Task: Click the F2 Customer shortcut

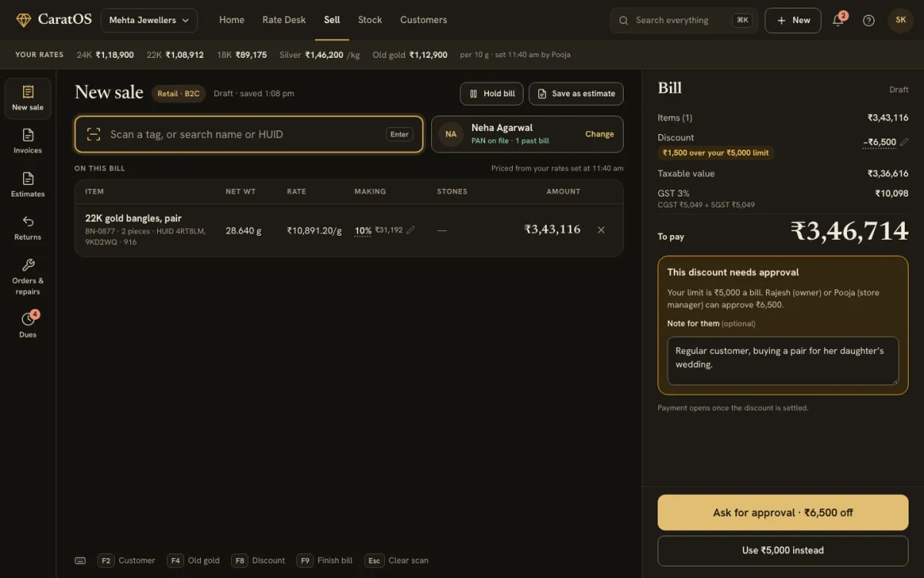Action: click(x=126, y=561)
